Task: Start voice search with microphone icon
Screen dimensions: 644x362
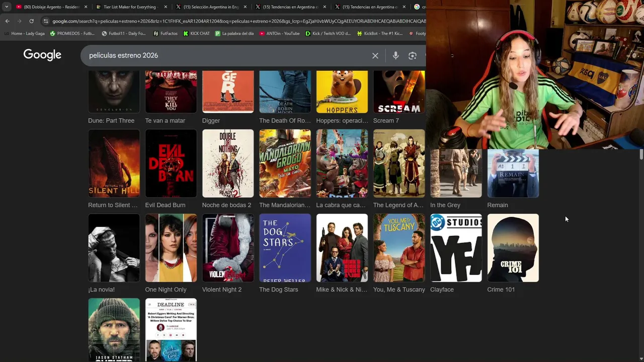Action: pyautogui.click(x=395, y=55)
